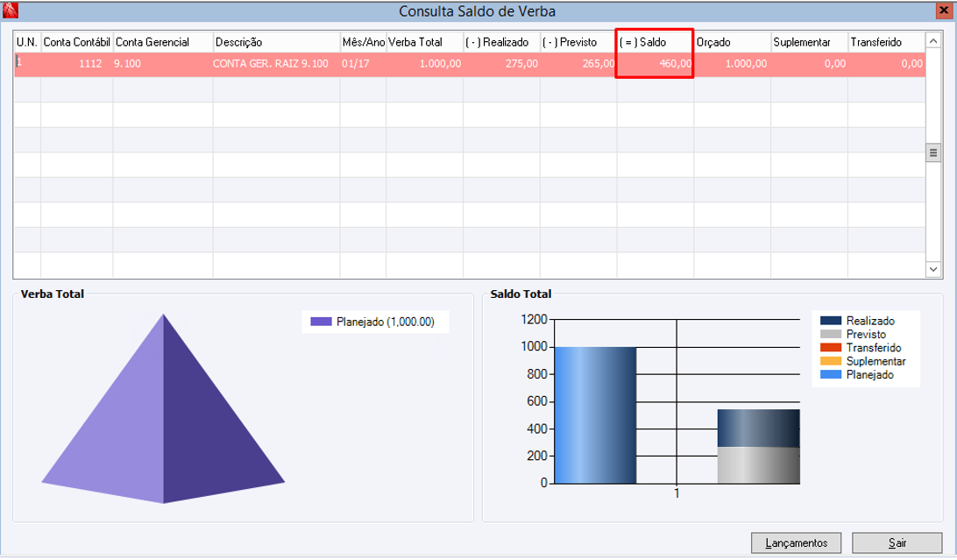Select the cell with account 1112
This screenshot has height=560, width=957.
pos(77,63)
